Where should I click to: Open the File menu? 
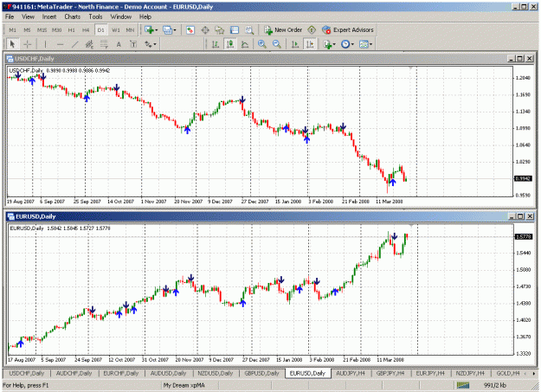(10, 16)
